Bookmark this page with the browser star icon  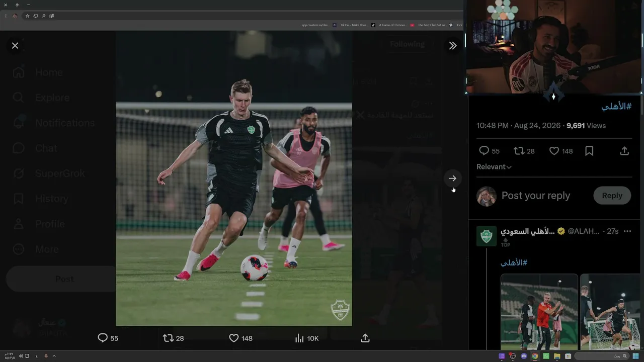pos(27,16)
